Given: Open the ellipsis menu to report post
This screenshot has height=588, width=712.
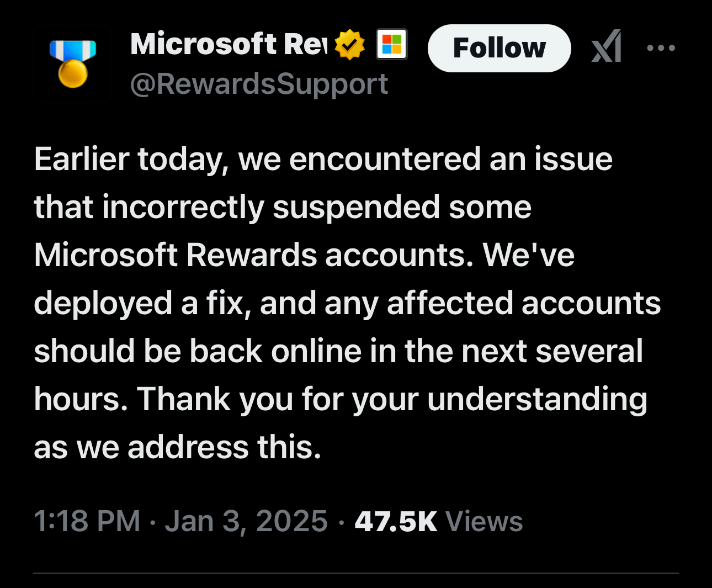Looking at the screenshot, I should tap(661, 48).
